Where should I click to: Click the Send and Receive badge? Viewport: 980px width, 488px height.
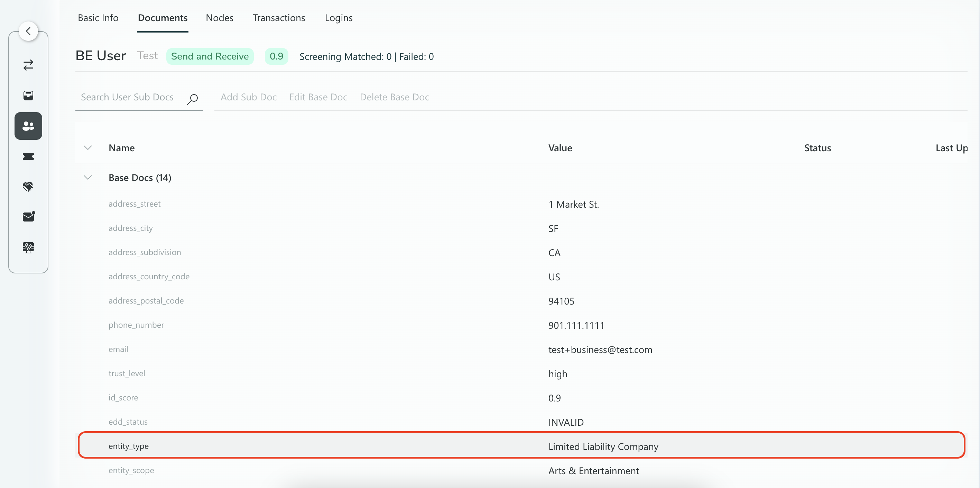(x=210, y=56)
